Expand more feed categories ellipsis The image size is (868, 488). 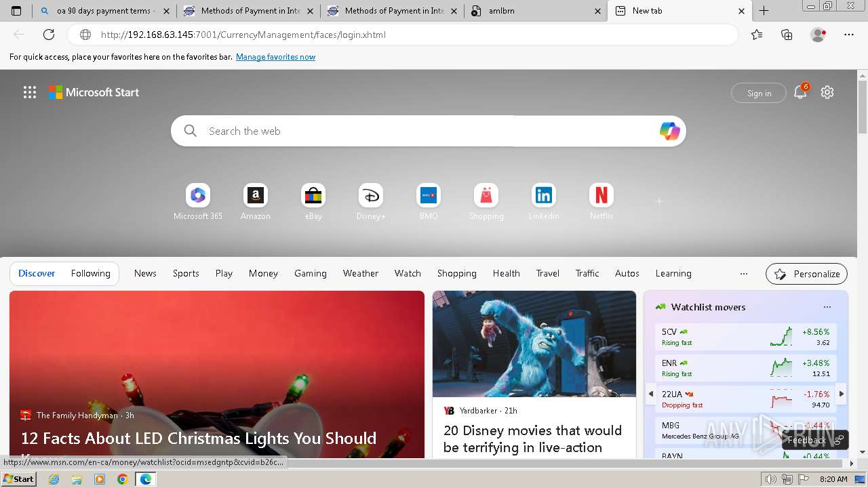tap(744, 274)
